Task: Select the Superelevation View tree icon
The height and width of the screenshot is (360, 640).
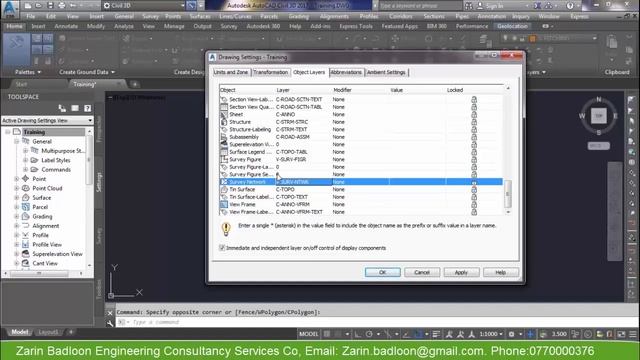Action: (x=26, y=254)
